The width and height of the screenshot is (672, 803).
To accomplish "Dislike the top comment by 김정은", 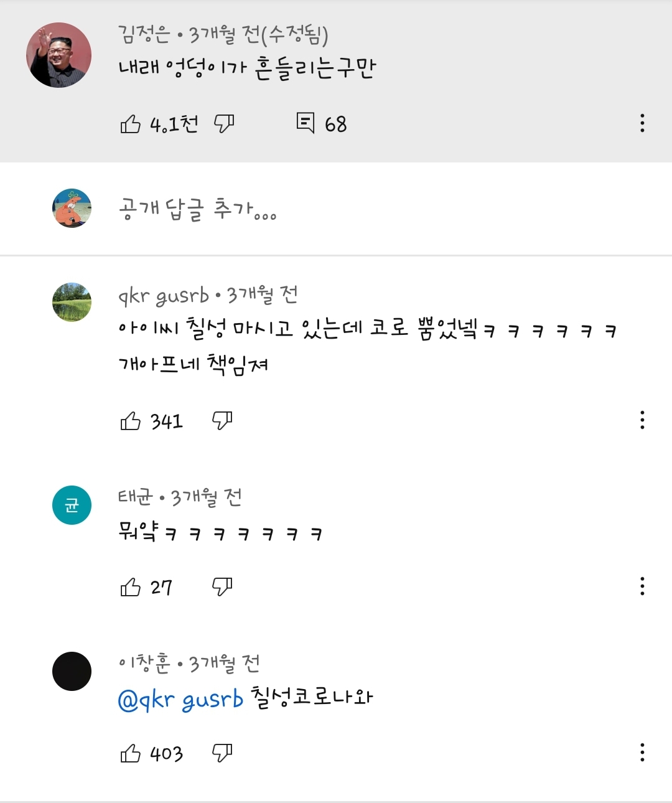I will click(224, 124).
